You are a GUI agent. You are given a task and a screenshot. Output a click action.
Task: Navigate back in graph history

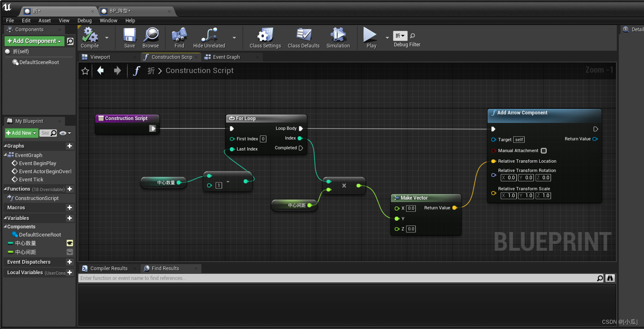tap(100, 71)
